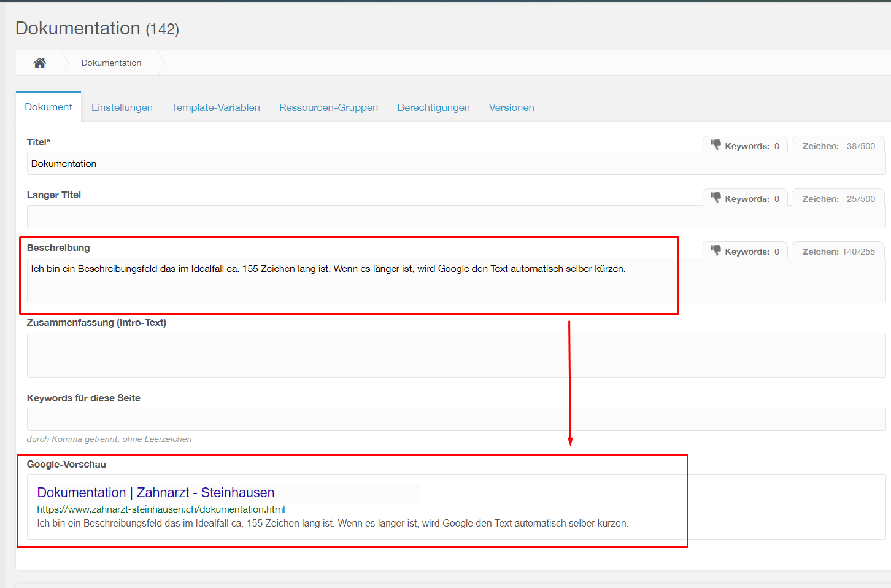891x588 pixels.
Task: Click the Google-Vorschau heading
Action: click(66, 464)
